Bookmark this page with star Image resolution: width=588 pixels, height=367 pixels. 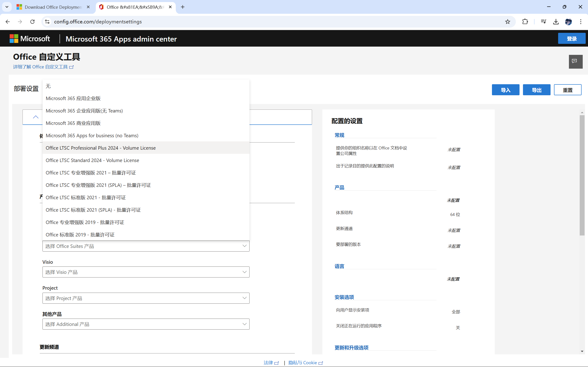coord(508,22)
